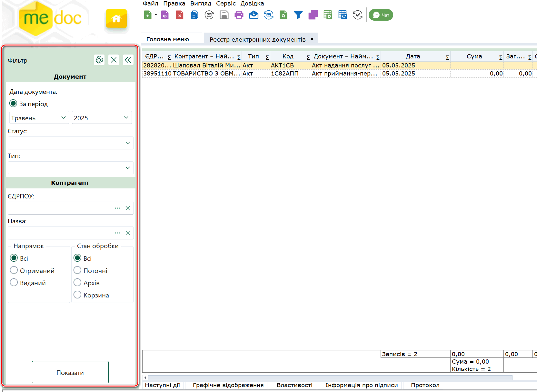Viewport: 537px width, 392px height.
Task: Open sum menu on Сума column
Action: tap(501, 57)
